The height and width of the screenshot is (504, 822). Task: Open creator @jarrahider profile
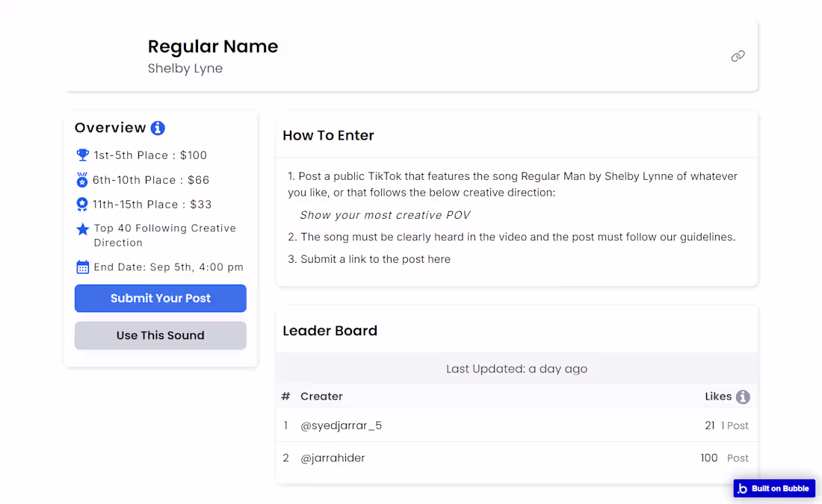click(x=333, y=458)
